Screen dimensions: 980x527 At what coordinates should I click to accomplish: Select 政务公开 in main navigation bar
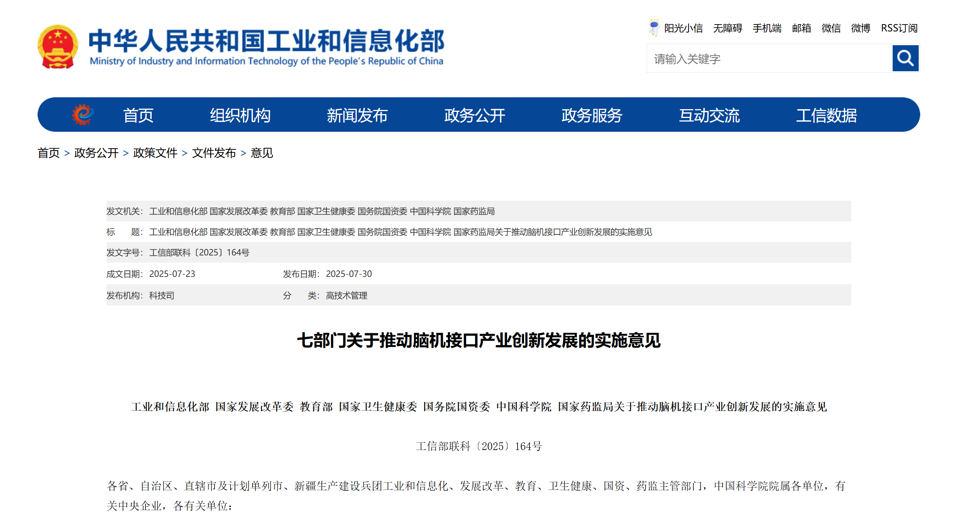pos(474,115)
